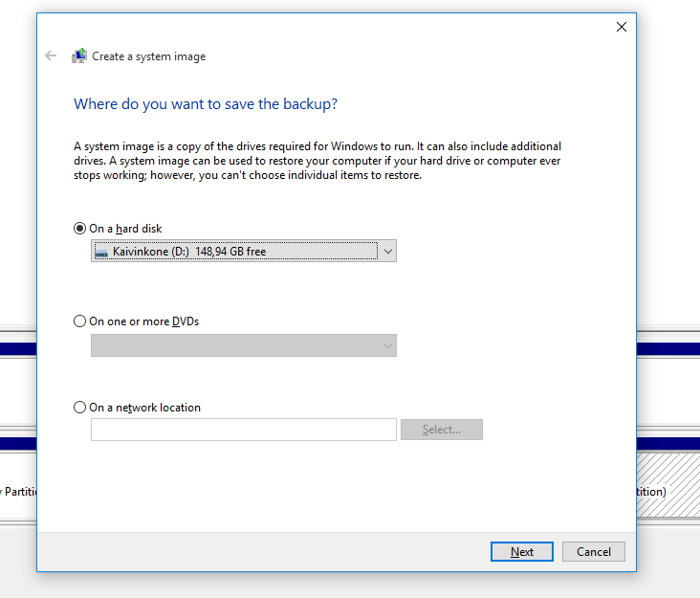Image resolution: width=700 pixels, height=598 pixels.
Task: Click Next to continue the wizard
Action: point(521,552)
